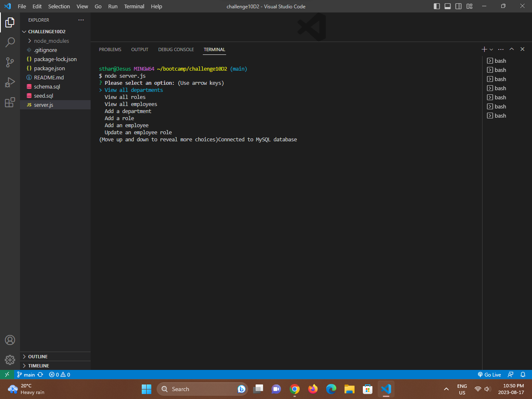532x399 pixels.
Task: Open the Problems panel via the errors counter
Action: pos(59,374)
